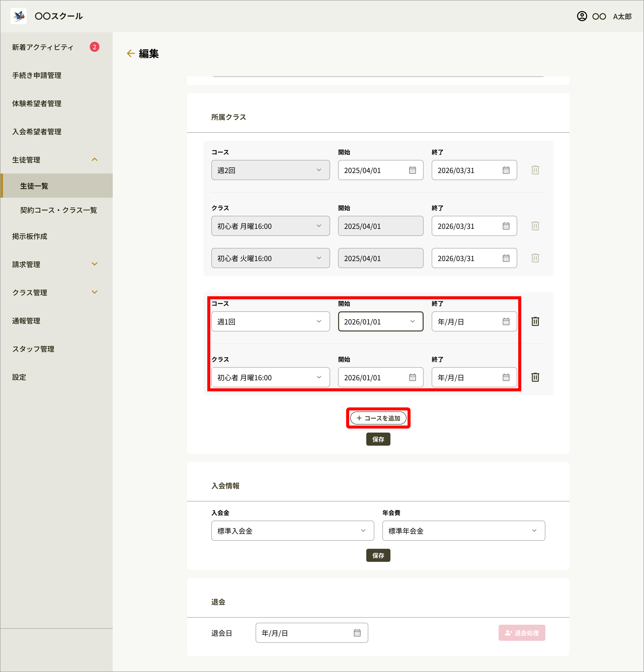Go back using the arrow beside 編集
This screenshot has height=672, width=644.
pyautogui.click(x=131, y=53)
